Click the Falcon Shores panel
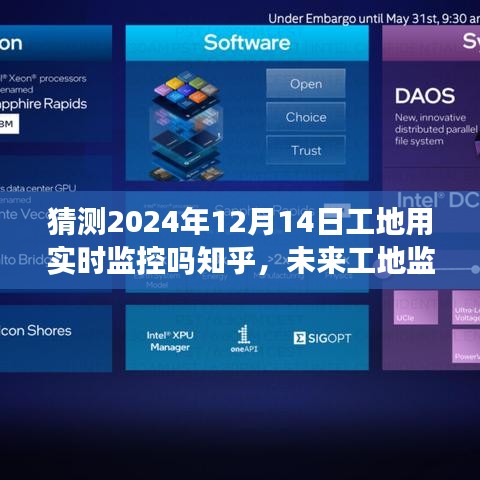 pyautogui.click(x=56, y=338)
